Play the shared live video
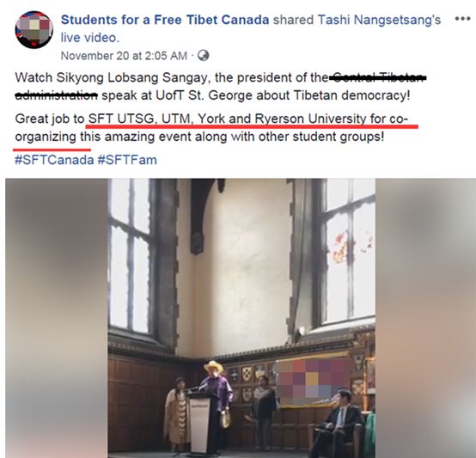 point(241,318)
